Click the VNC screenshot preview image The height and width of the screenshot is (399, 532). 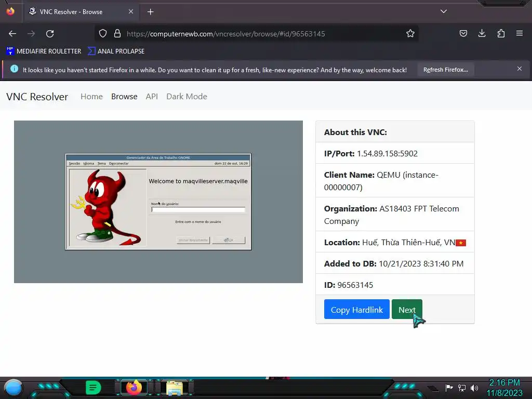(x=158, y=202)
